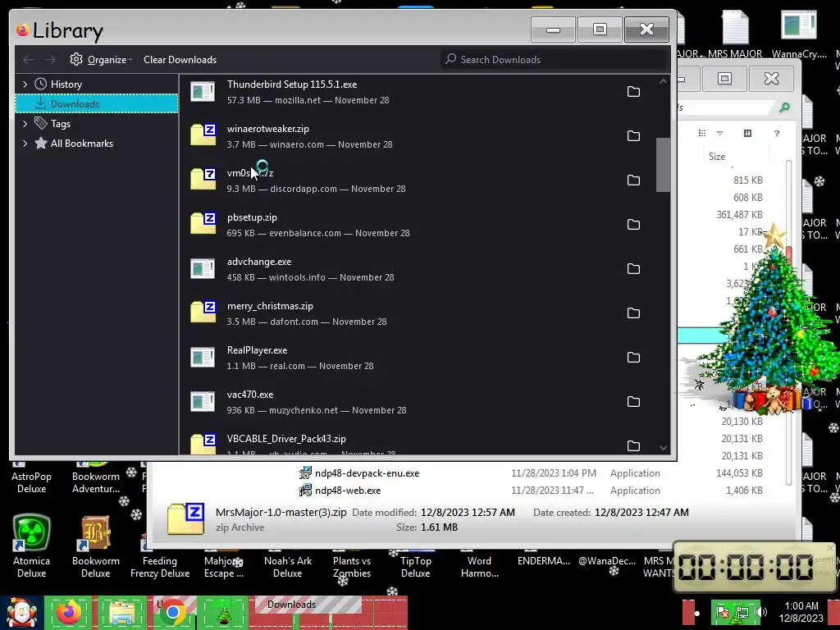This screenshot has height=630, width=840.
Task: Select Downloads in the sidebar
Action: (97, 104)
